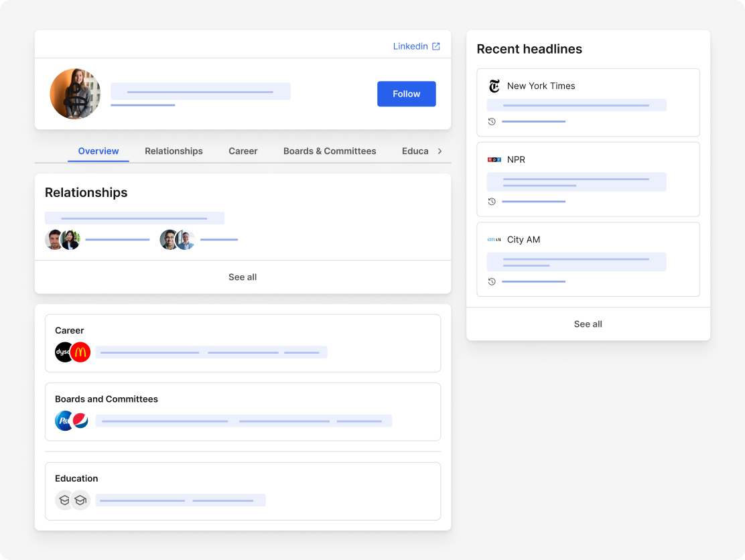The height and width of the screenshot is (560, 745).
Task: Select the Boards & Committees tab
Action: 330,151
